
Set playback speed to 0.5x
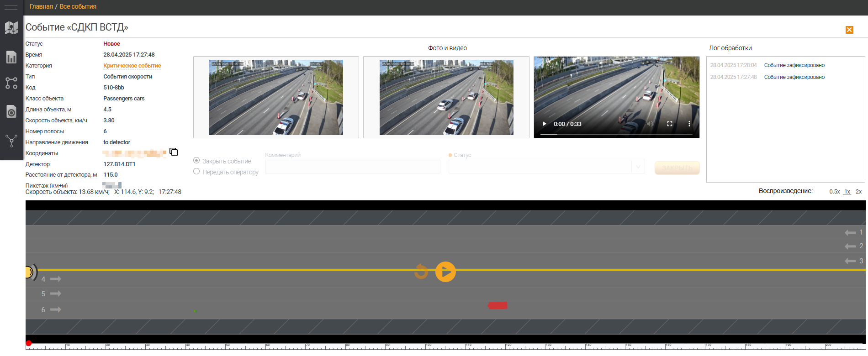pos(835,192)
